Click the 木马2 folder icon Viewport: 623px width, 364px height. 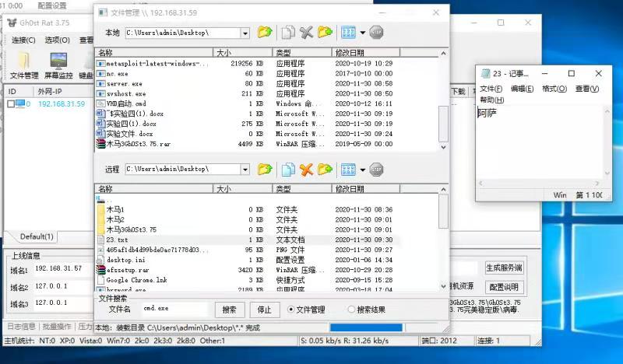(x=101, y=219)
